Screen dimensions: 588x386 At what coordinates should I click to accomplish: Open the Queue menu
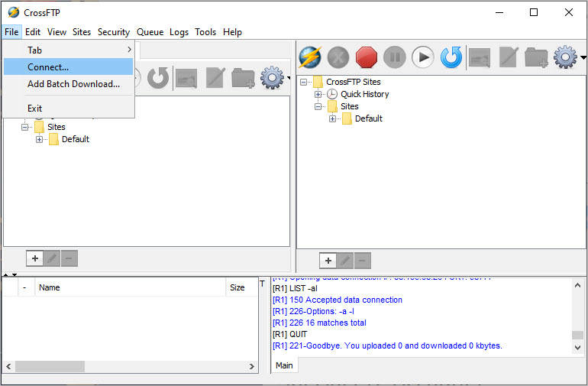(150, 32)
